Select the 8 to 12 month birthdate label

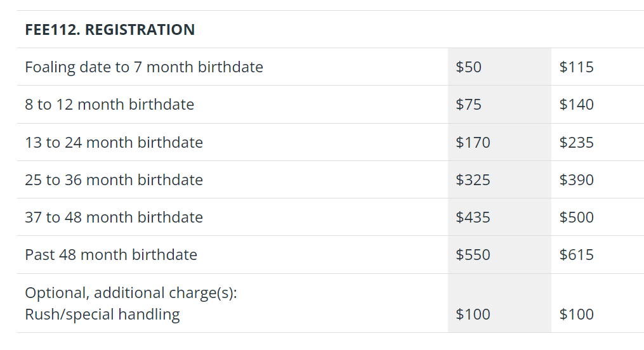pyautogui.click(x=109, y=104)
